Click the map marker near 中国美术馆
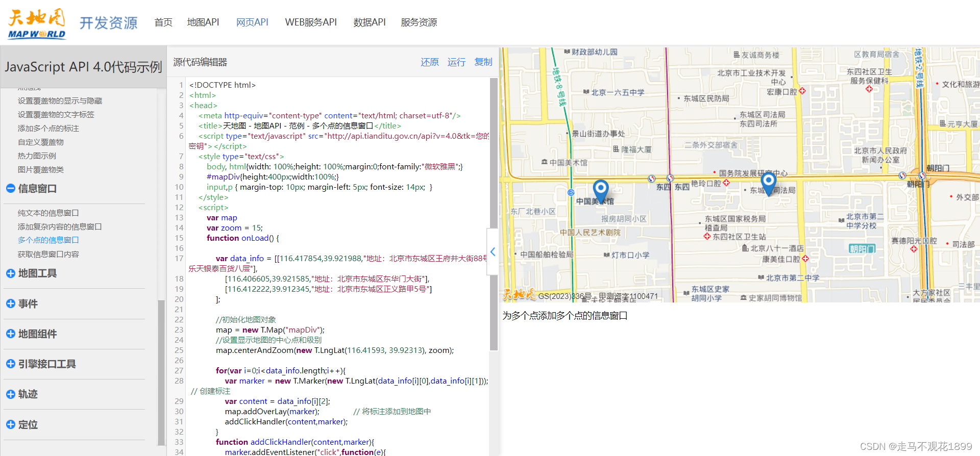Image resolution: width=980 pixels, height=456 pixels. pyautogui.click(x=601, y=191)
